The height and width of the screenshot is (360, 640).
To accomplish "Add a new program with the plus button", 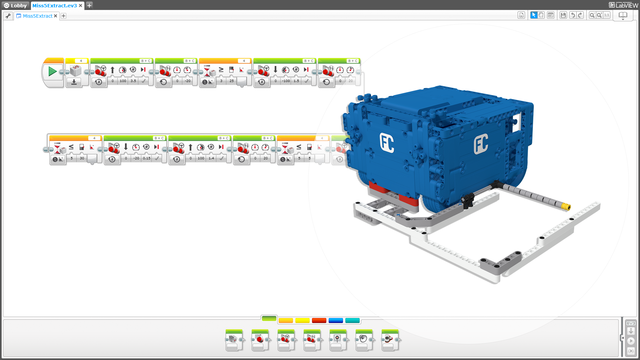I will pos(64,16).
